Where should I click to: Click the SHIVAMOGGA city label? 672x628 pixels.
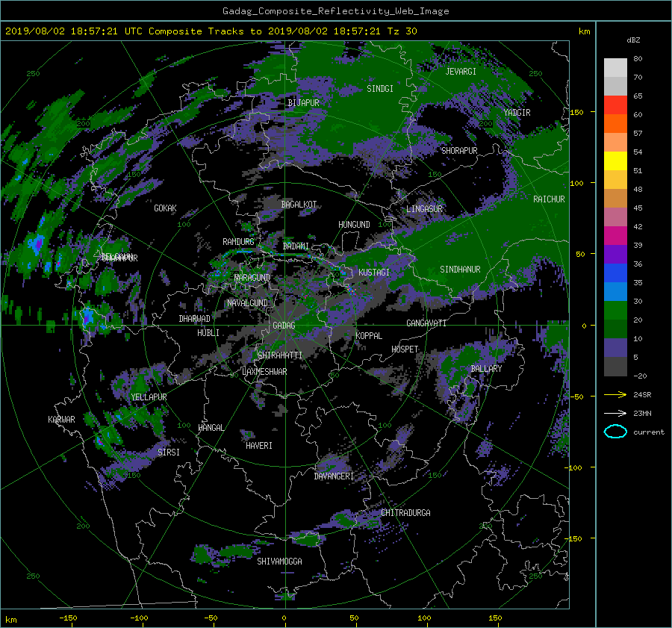click(x=279, y=562)
